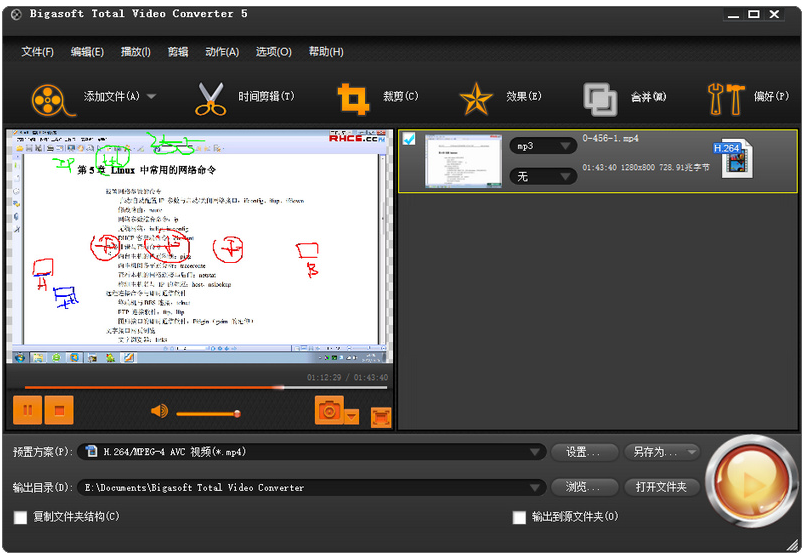The image size is (805, 555).
Task: Maximize the Bigasoft window
Action: [754, 14]
